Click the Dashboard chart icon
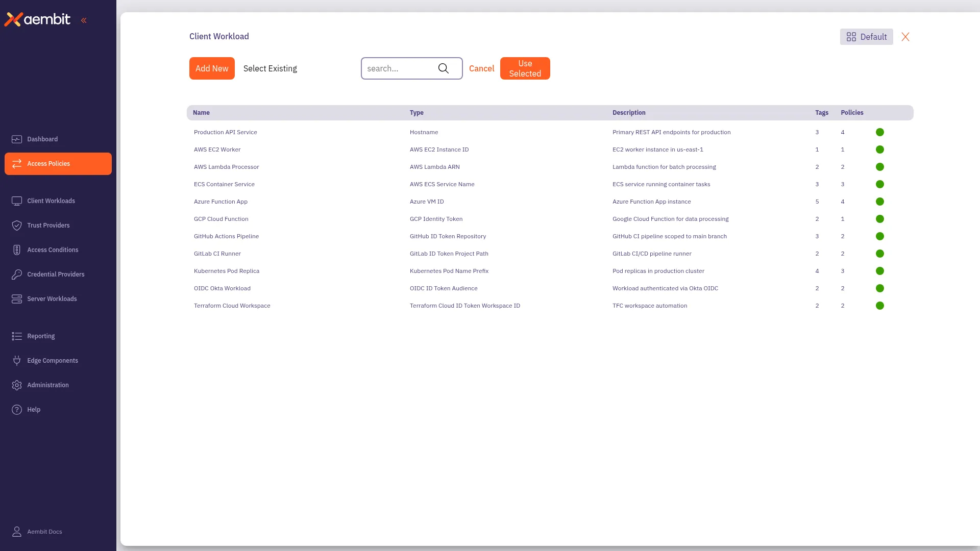Screen dimensions: 980x551 tap(17, 139)
